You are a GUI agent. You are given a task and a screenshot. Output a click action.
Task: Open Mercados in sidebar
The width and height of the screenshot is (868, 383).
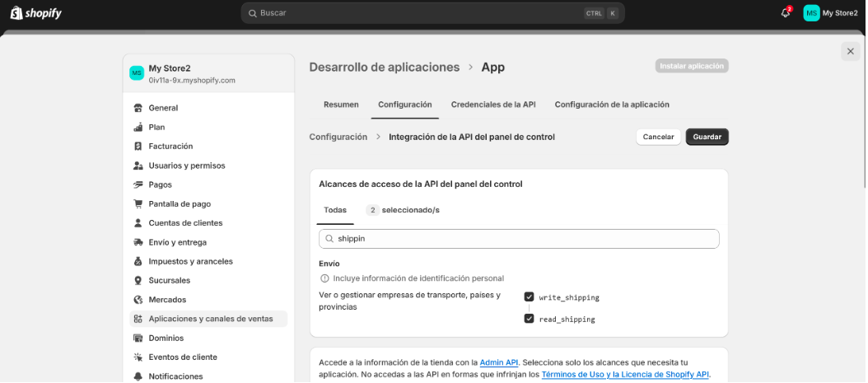[208, 300]
